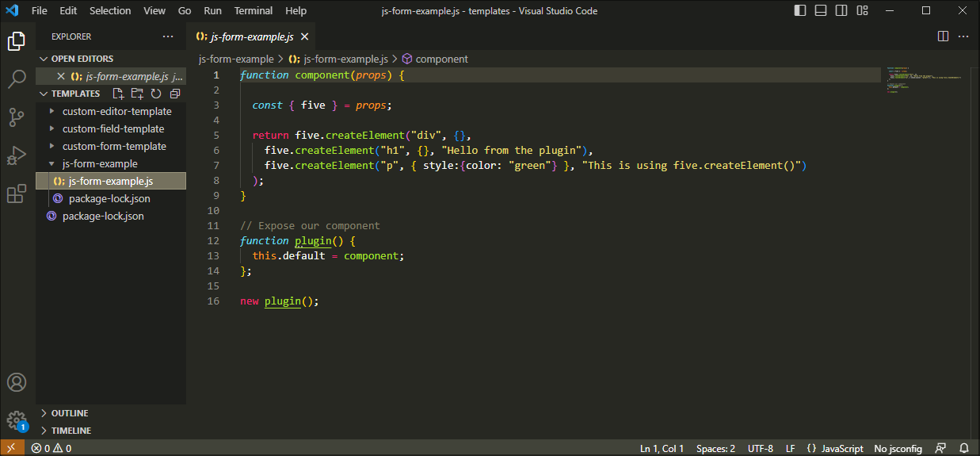Toggle the primary side bar layout button

pos(800,11)
